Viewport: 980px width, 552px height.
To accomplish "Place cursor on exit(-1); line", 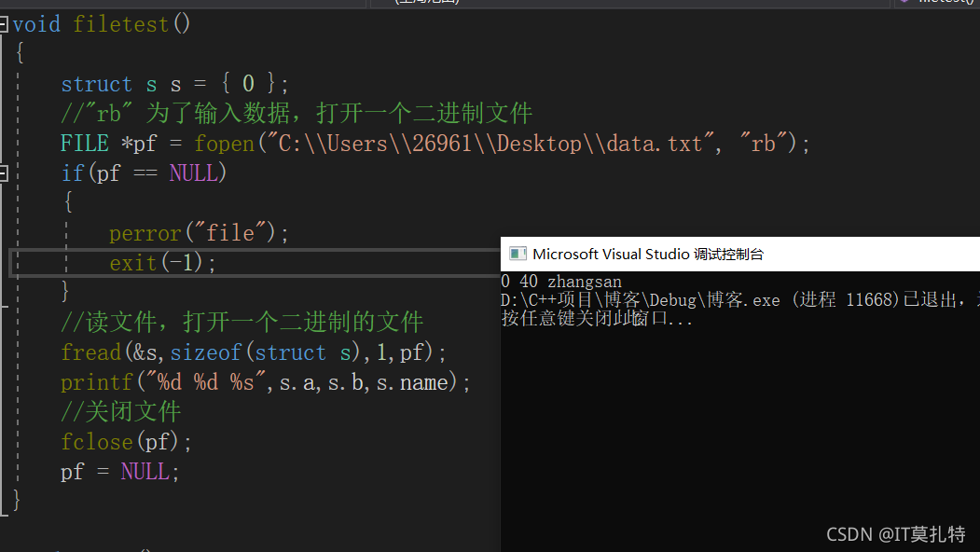I will [162, 263].
